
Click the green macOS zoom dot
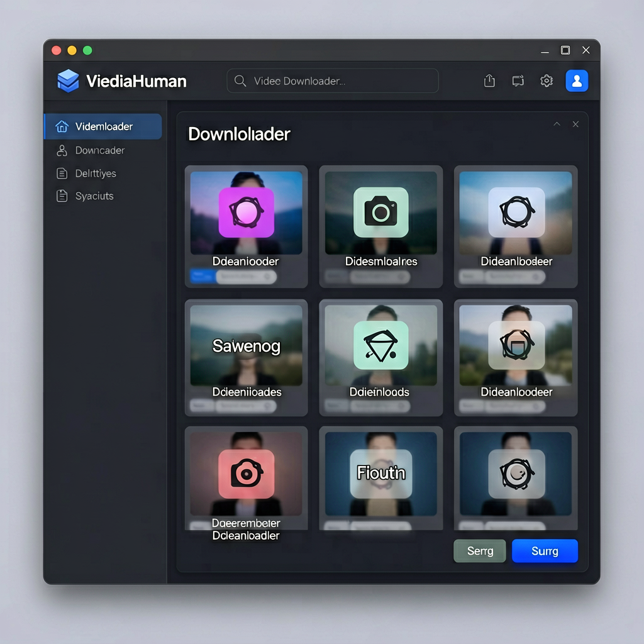coord(87,50)
